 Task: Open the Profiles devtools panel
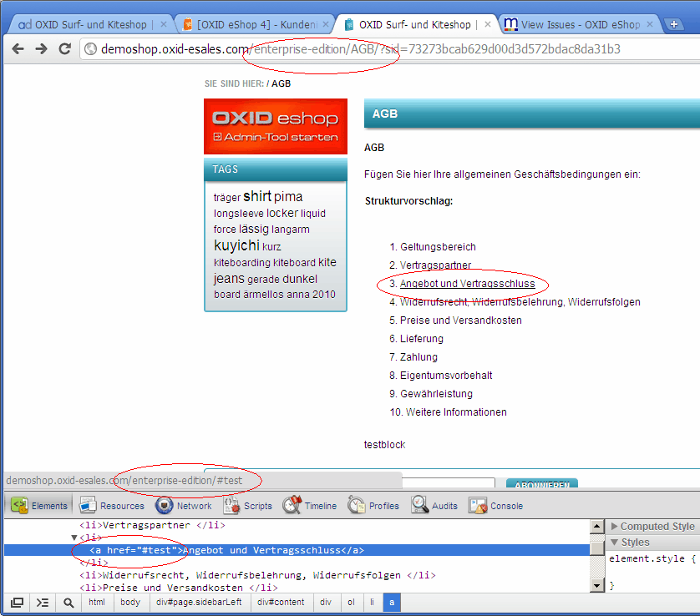pyautogui.click(x=373, y=505)
